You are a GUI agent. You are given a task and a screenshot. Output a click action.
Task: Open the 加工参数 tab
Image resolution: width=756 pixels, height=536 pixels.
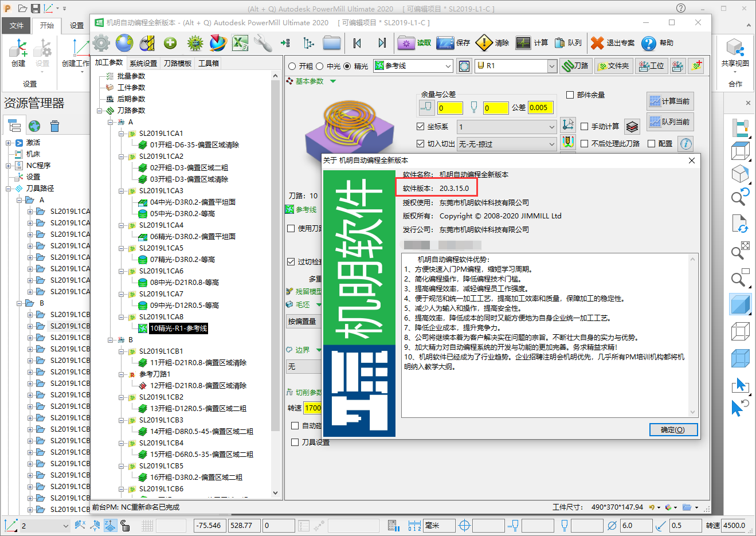tap(109, 62)
